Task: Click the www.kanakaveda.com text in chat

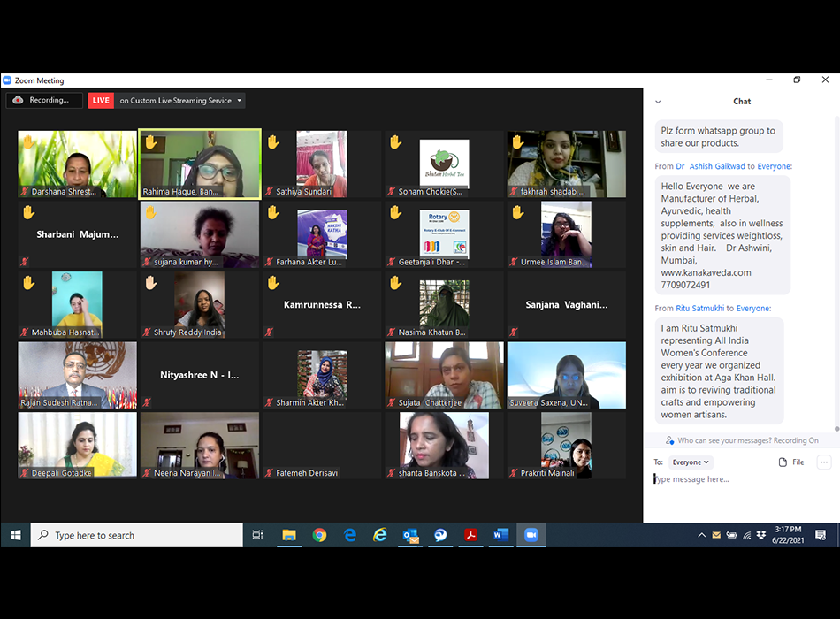Action: [706, 272]
